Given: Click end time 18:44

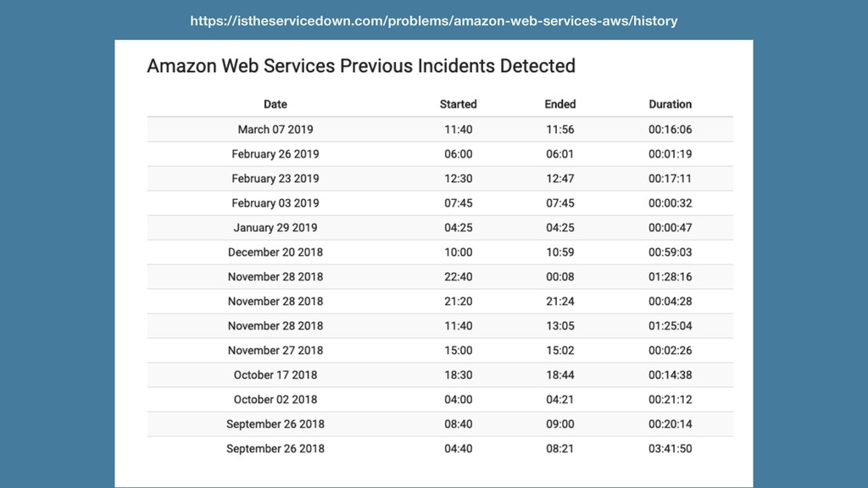Looking at the screenshot, I should pyautogui.click(x=560, y=375).
